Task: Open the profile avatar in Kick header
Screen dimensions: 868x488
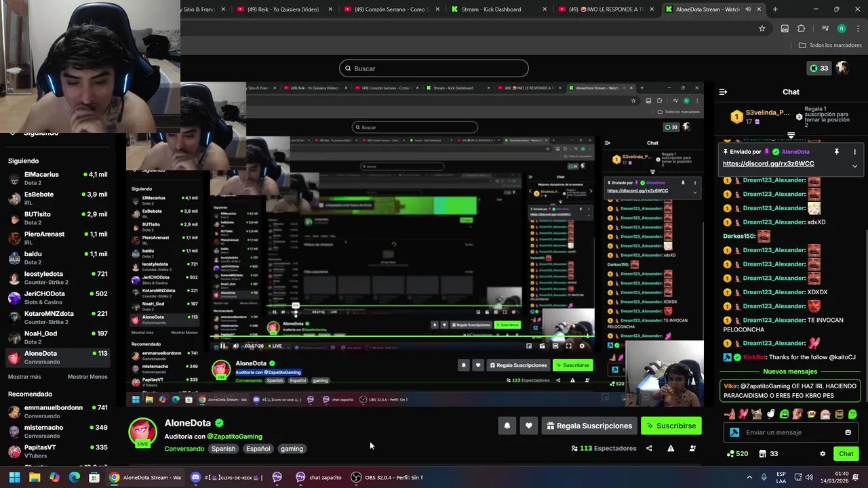Action: point(842,68)
